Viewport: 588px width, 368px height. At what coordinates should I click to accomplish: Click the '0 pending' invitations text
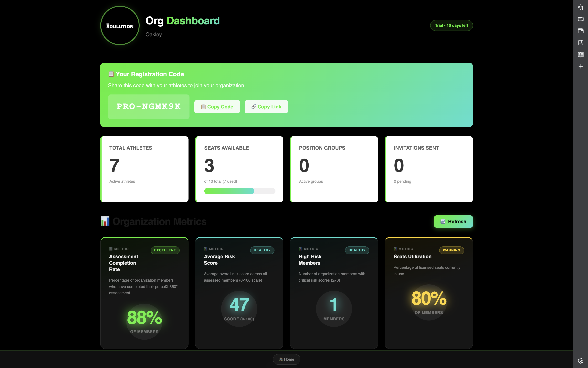pyautogui.click(x=402, y=181)
